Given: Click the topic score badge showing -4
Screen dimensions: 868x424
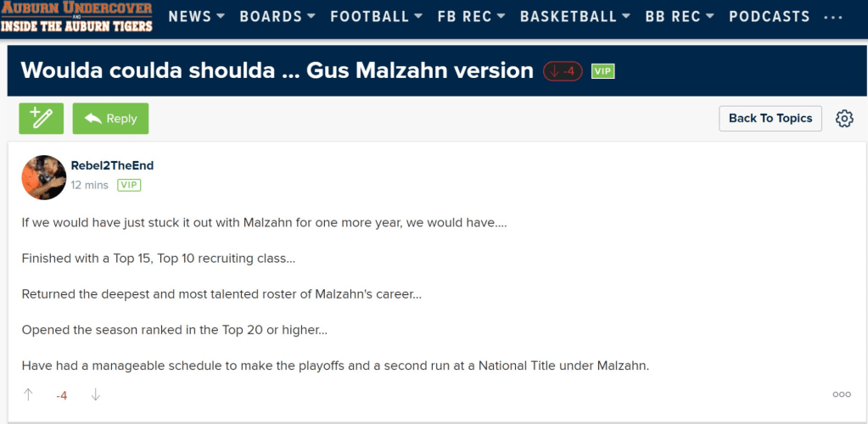Looking at the screenshot, I should [563, 71].
